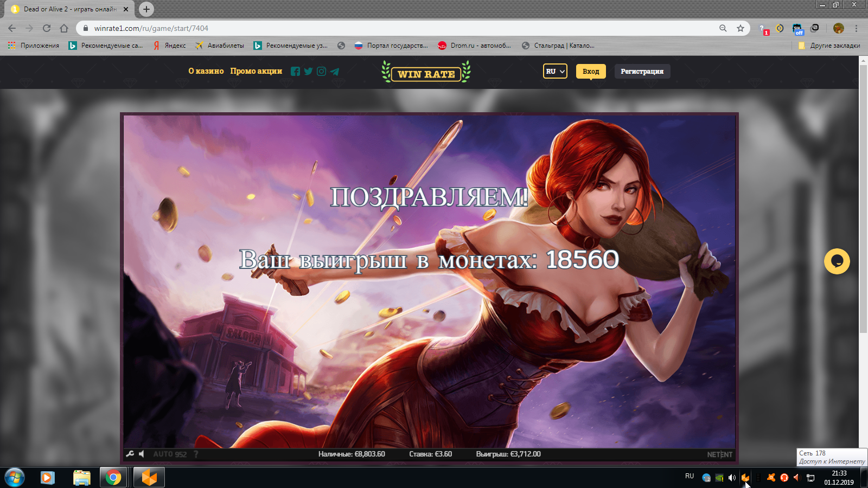Screen dimensions: 868x488
Task: Open the WinRate Telegram icon
Action: tap(335, 72)
